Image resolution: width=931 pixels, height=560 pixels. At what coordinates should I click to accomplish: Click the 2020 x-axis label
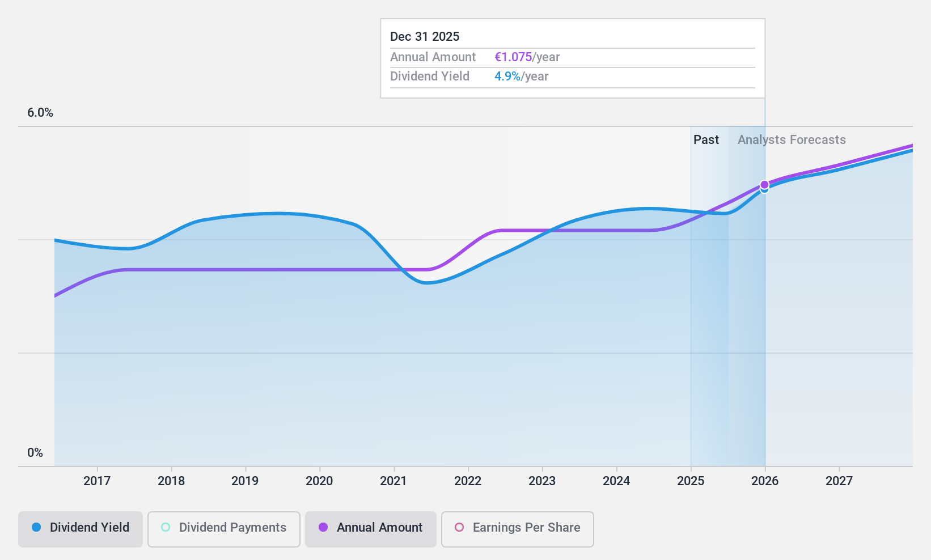(x=319, y=481)
